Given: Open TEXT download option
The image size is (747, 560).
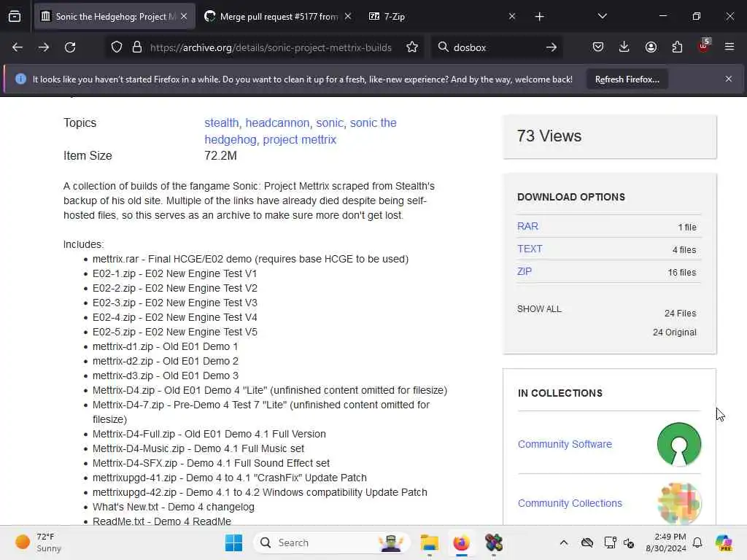Looking at the screenshot, I should [x=530, y=249].
